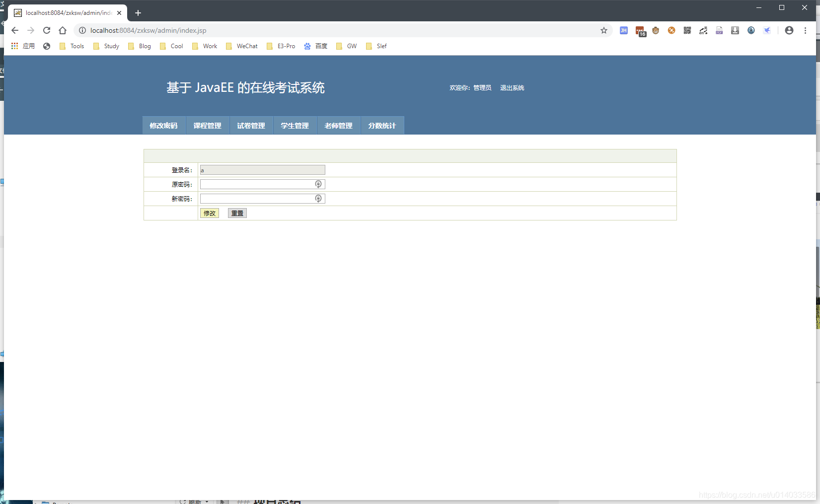Submit with the 修改 button
This screenshot has width=820, height=504.
[x=210, y=213]
